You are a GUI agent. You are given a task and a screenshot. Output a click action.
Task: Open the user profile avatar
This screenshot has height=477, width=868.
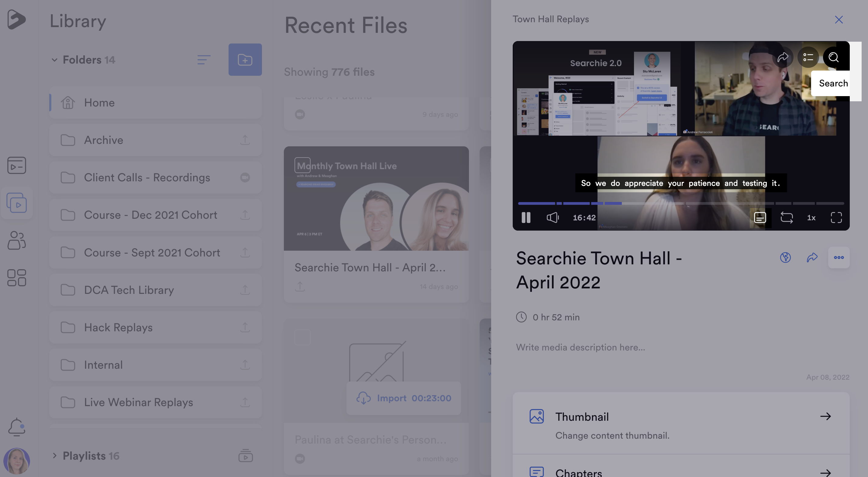coord(16,461)
